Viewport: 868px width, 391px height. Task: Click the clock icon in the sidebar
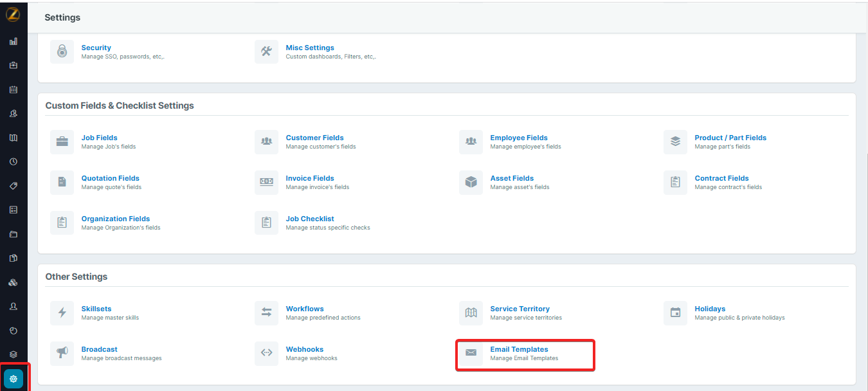(x=14, y=161)
